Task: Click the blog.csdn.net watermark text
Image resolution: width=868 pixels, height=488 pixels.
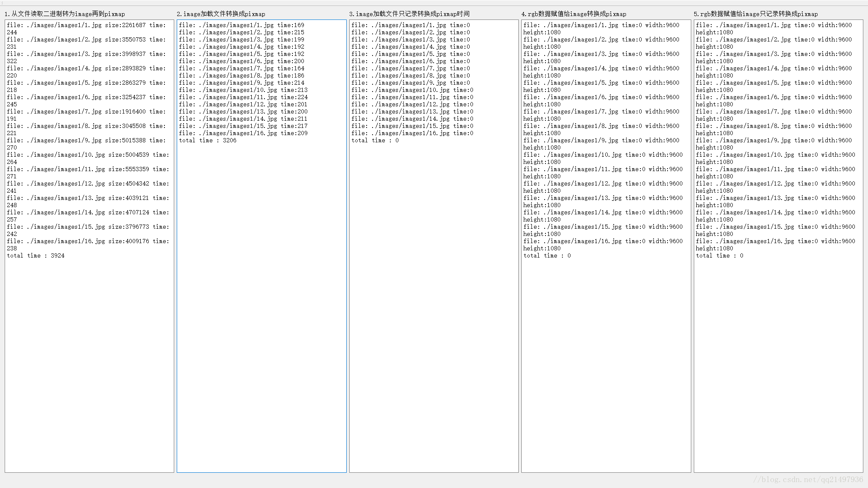Action: tap(808, 480)
